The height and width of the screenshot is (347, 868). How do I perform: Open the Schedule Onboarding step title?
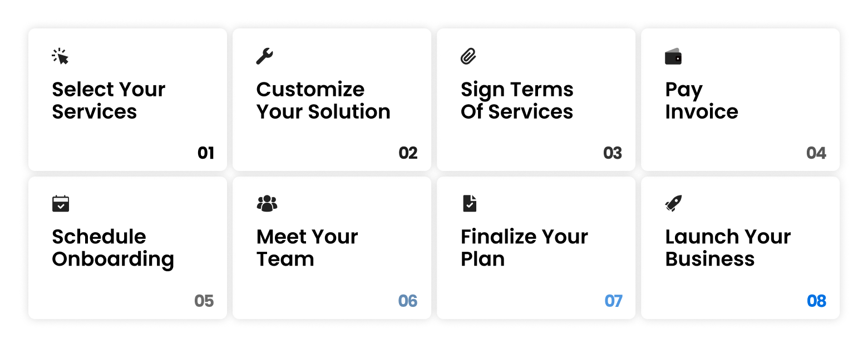(x=112, y=248)
